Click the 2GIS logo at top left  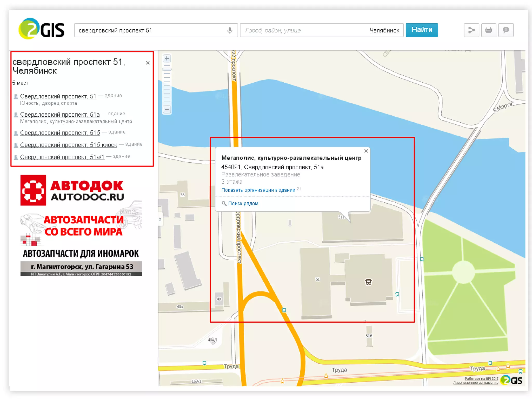coord(42,29)
